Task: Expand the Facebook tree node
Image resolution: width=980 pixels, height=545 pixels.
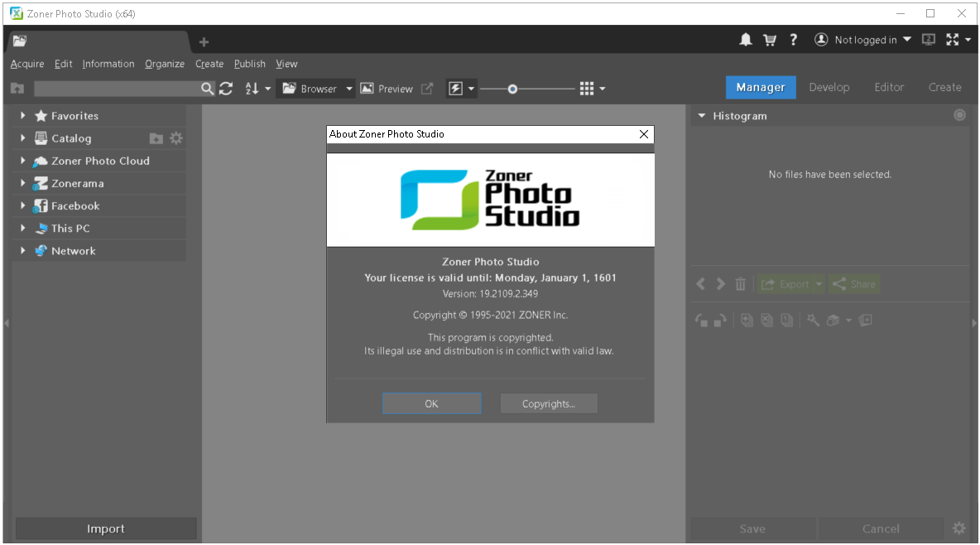Action: coord(23,205)
